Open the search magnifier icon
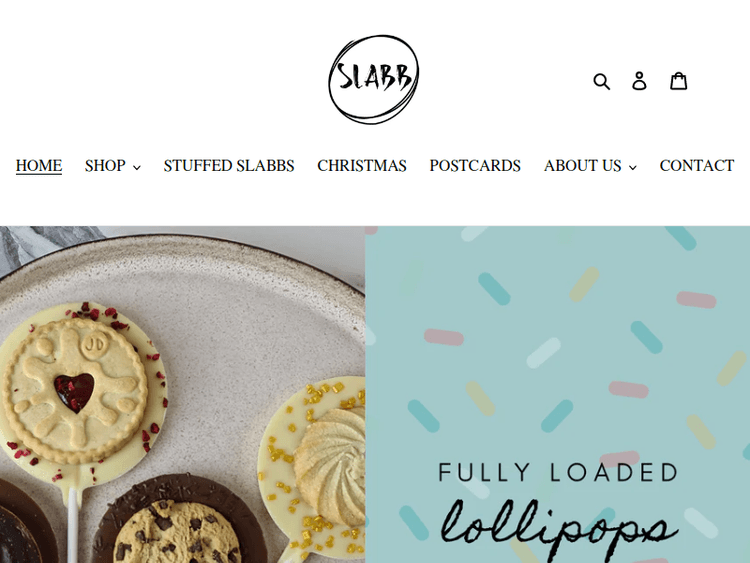750x563 pixels. coord(601,81)
